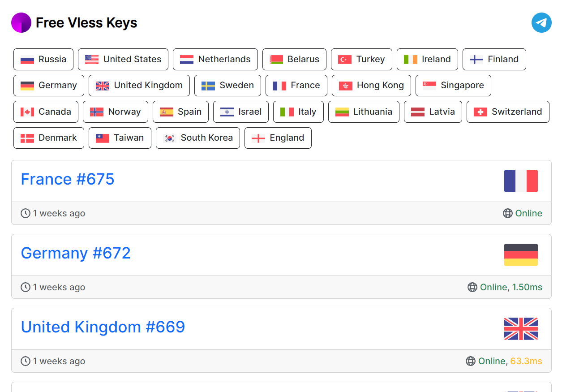This screenshot has width=562, height=392.
Task: Select the Switzerland country filter
Action: click(x=508, y=112)
